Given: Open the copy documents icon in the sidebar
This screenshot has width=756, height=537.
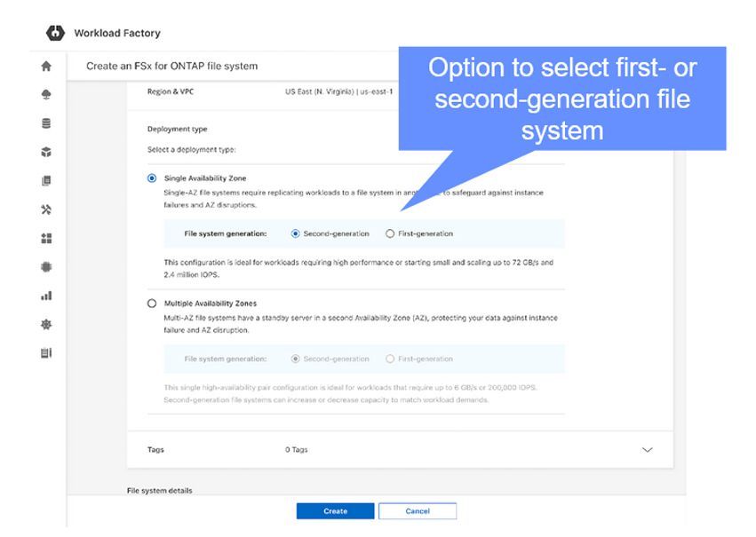Looking at the screenshot, I should point(46,181).
